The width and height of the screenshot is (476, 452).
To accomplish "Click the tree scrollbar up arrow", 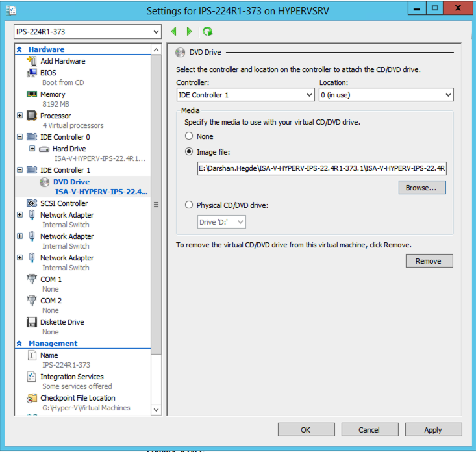I will tap(156, 49).
